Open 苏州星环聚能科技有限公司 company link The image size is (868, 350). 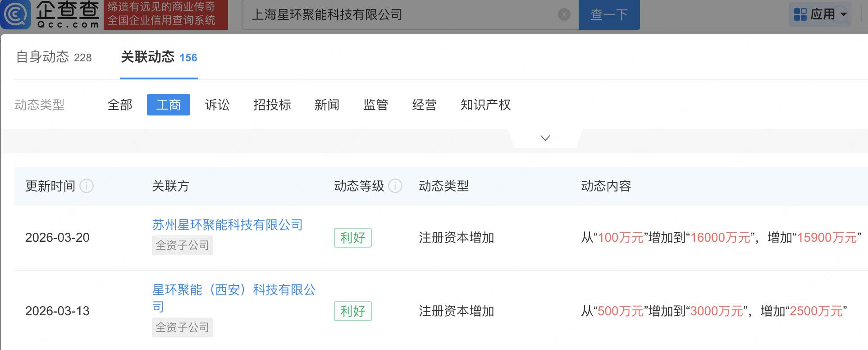pos(227,225)
